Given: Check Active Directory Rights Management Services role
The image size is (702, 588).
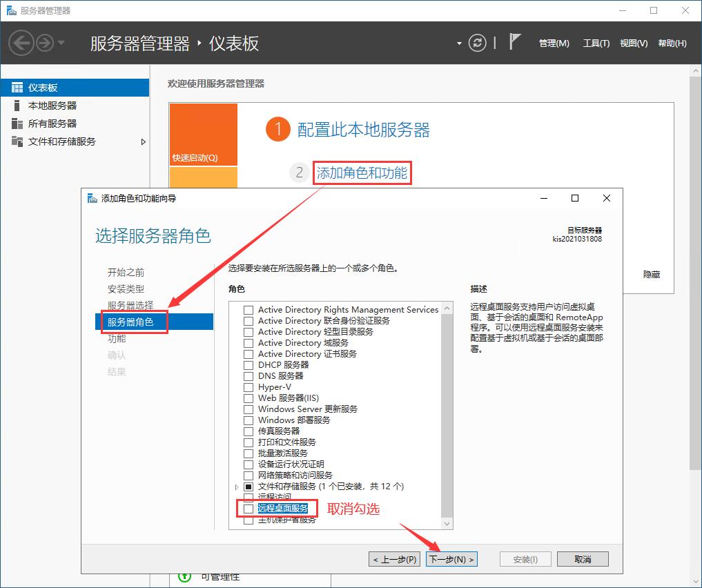Looking at the screenshot, I should click(248, 310).
